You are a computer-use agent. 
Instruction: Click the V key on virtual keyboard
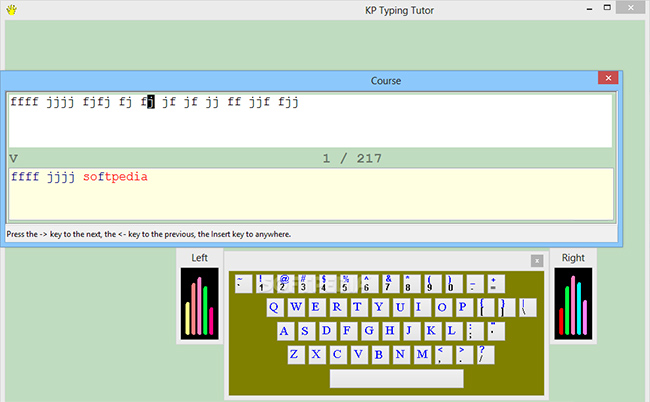(x=359, y=355)
